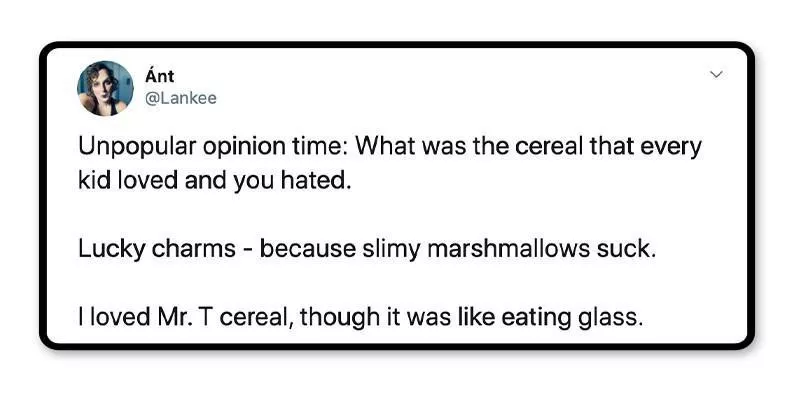This screenshot has width=800, height=400.
Task: Click the profile avatar photo
Action: pos(105,88)
